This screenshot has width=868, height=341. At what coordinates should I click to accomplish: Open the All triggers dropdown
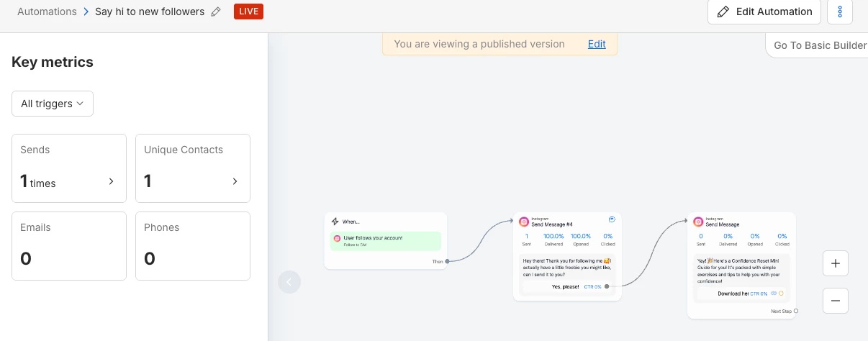tap(53, 104)
